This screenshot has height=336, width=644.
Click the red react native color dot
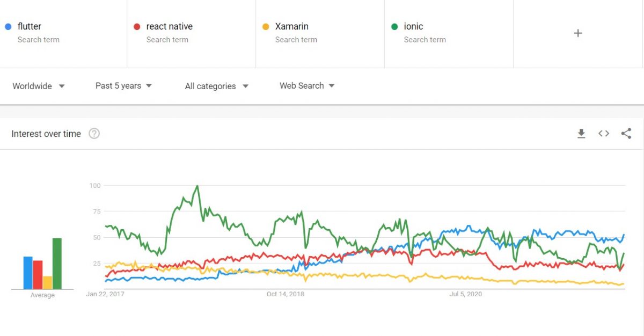click(x=137, y=26)
